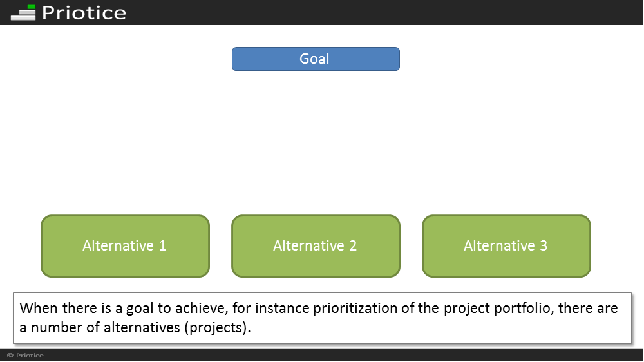
Task: Choose the Alternative 2 box
Action: click(x=316, y=245)
